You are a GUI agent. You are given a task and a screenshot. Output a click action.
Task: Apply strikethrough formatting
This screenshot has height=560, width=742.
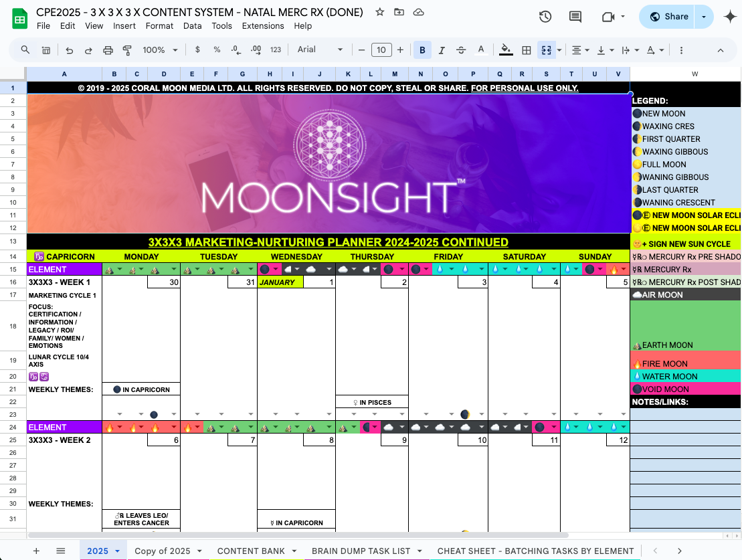[461, 50]
